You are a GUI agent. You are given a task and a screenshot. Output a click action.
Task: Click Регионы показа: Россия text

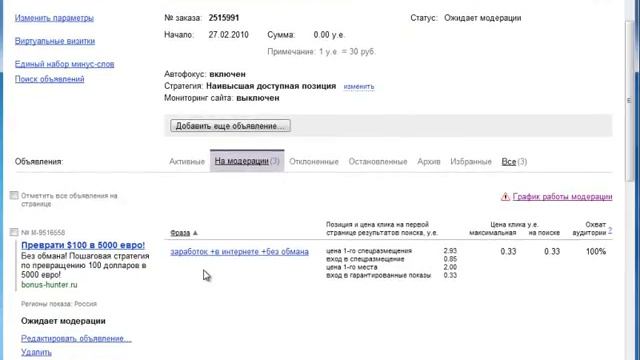point(59,304)
